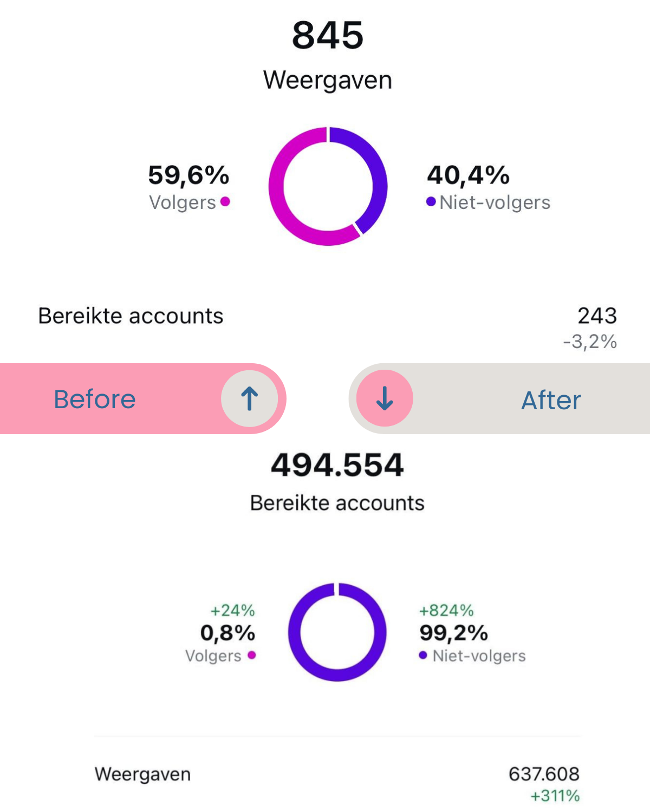Select the grey After banner label
The width and height of the screenshot is (650, 812).
pyautogui.click(x=551, y=401)
